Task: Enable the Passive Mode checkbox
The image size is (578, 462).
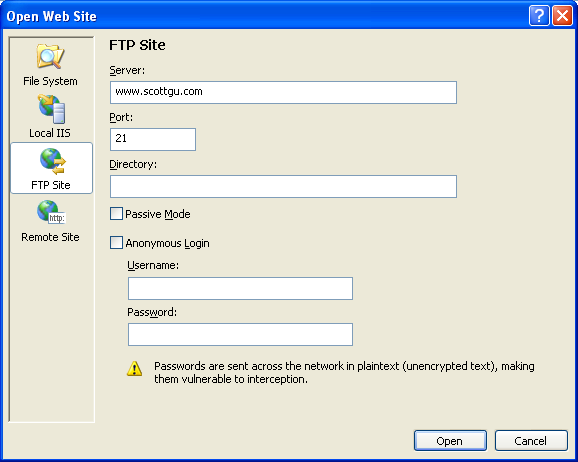Action: (x=116, y=214)
